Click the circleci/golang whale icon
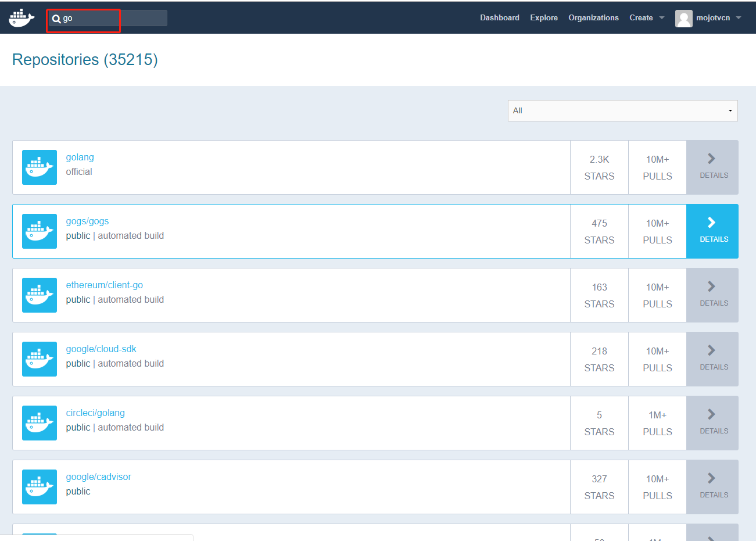 pyautogui.click(x=40, y=423)
